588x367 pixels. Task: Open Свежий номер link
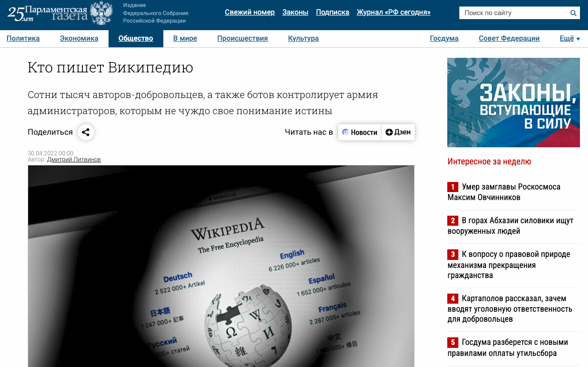coord(250,13)
